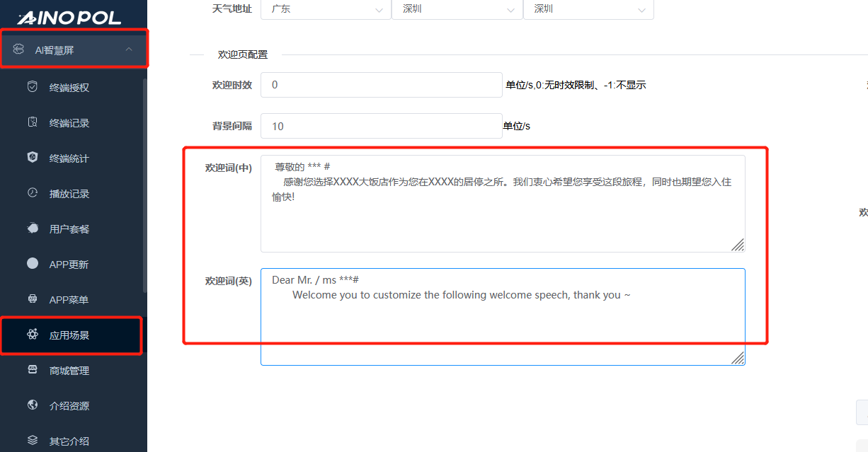Image resolution: width=868 pixels, height=452 pixels.
Task: Click the 背景间隔 input field
Action: point(381,126)
